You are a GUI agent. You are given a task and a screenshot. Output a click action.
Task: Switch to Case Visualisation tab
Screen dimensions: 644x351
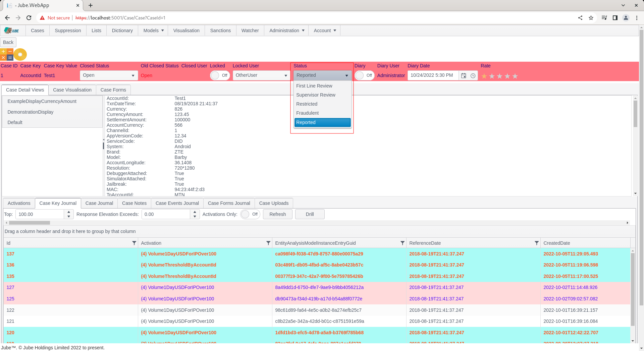pos(72,90)
